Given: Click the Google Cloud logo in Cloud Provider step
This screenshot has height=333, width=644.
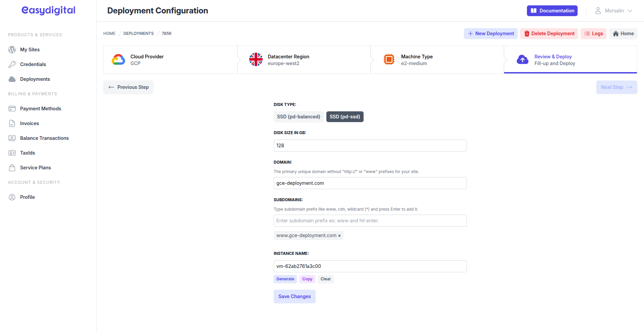Looking at the screenshot, I should 118,60.
